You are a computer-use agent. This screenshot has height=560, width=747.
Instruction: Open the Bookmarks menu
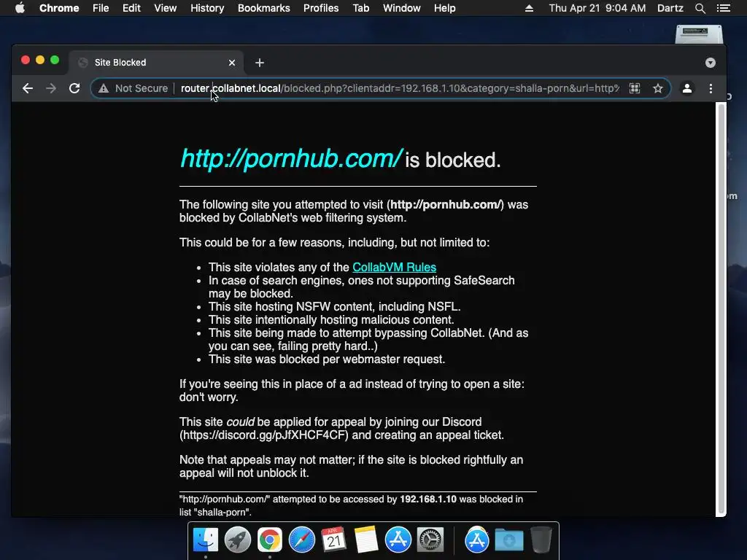point(264,8)
